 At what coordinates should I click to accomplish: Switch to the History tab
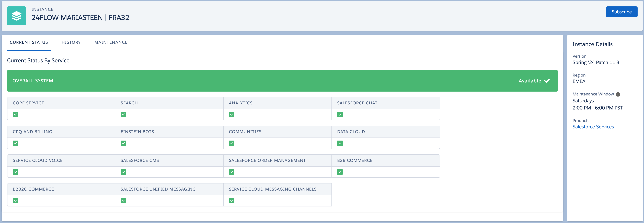[71, 42]
